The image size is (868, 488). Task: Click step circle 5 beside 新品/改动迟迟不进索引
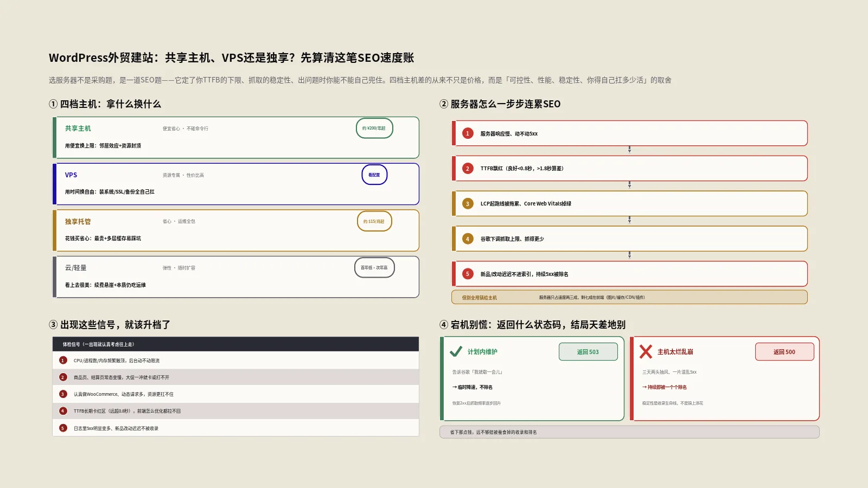pos(468,274)
